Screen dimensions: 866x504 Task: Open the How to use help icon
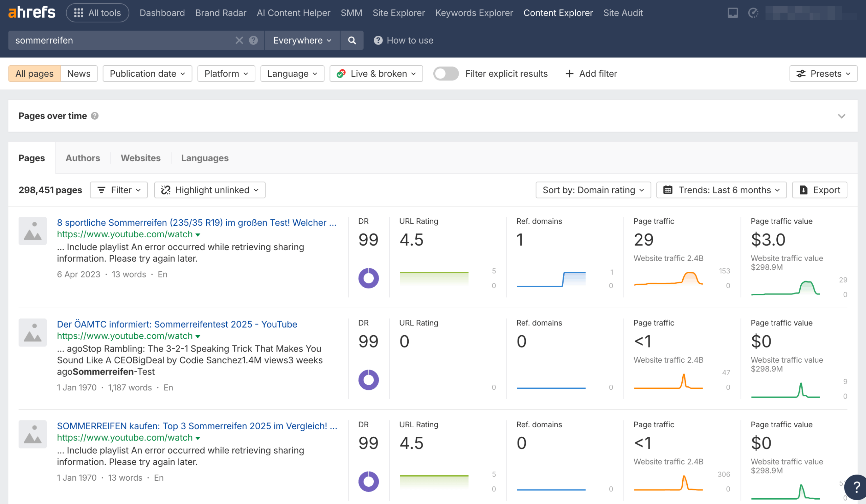tap(378, 41)
